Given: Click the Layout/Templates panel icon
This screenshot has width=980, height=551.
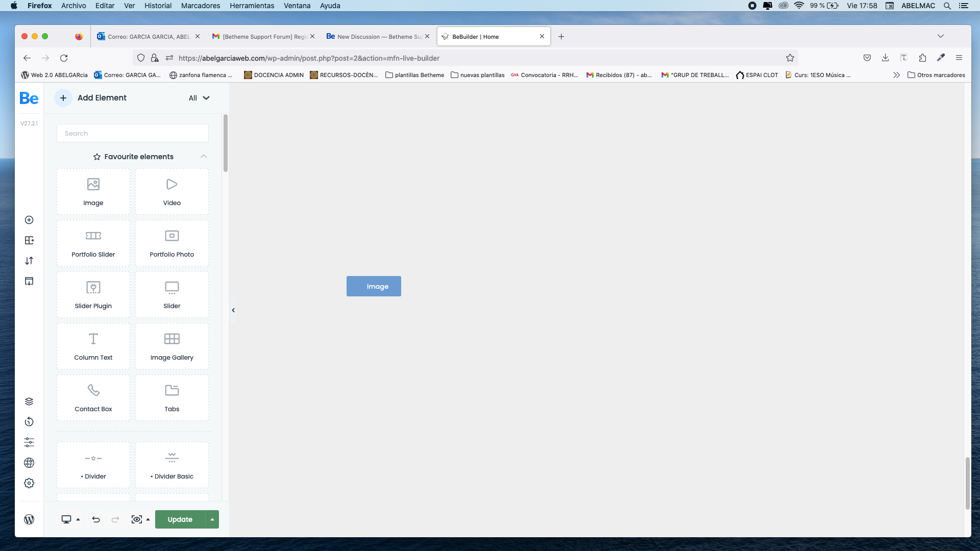Looking at the screenshot, I should (x=29, y=240).
